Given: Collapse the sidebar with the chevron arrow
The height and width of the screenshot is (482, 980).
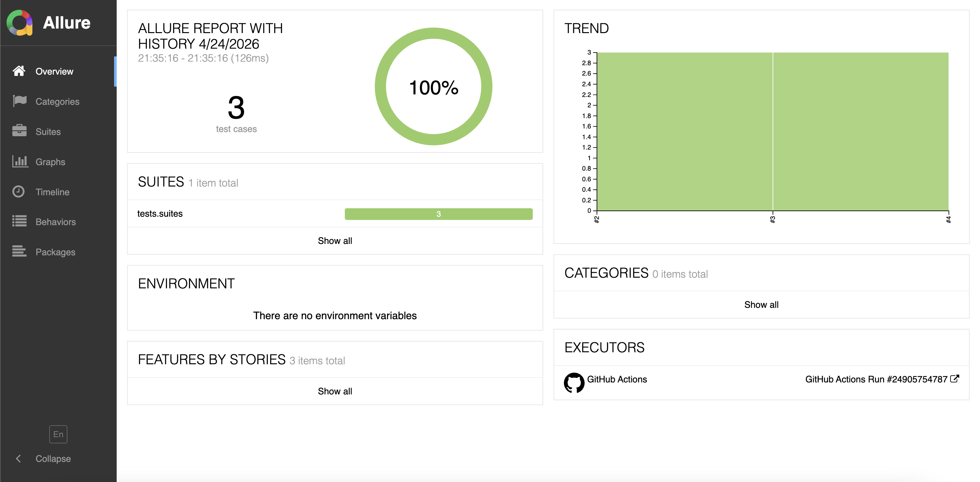Looking at the screenshot, I should (18, 458).
